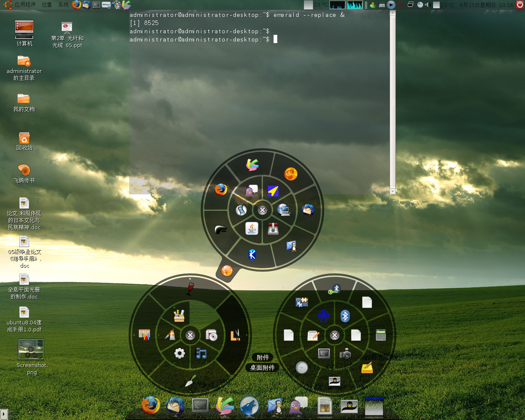This screenshot has width=525, height=420.
Task: Open the gear system category in left pie
Action: pyautogui.click(x=180, y=353)
